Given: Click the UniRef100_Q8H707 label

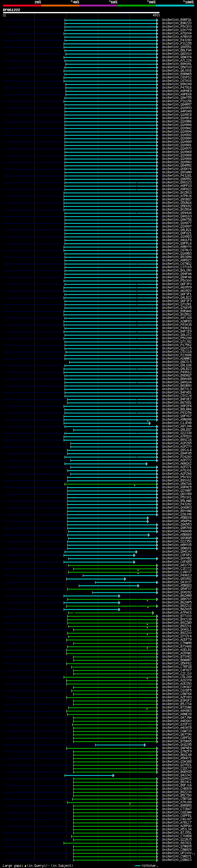Looking at the screenshot, I should 176,599.
